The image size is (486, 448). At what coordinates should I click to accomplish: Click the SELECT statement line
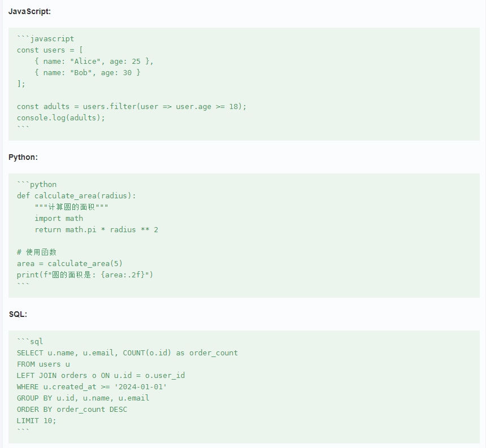click(x=127, y=353)
